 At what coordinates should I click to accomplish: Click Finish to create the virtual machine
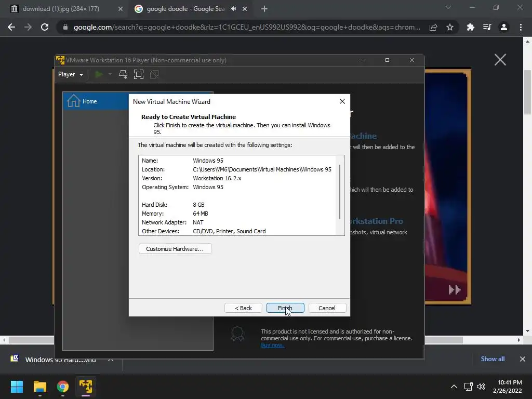pos(285,308)
